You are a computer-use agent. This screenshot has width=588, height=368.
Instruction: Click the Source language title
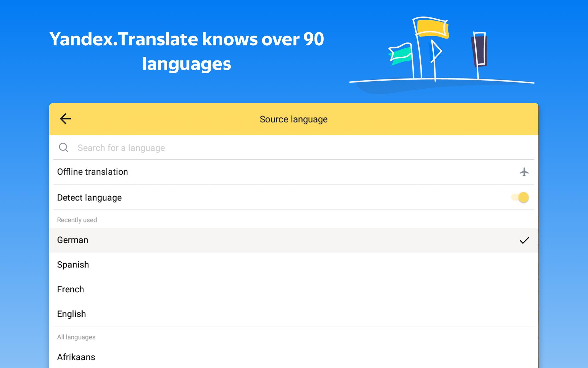click(293, 119)
